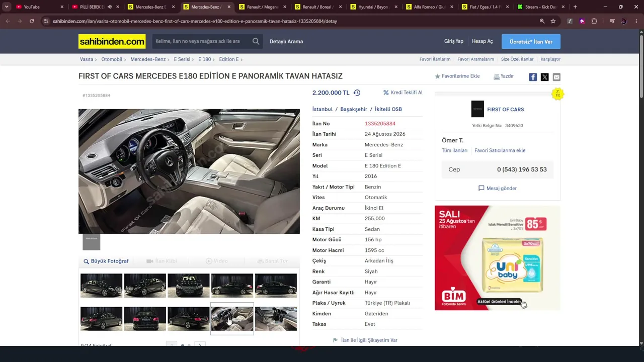Switch to the Alfa Romeo / Giulietta tab
The image size is (644, 362).
(429, 7)
